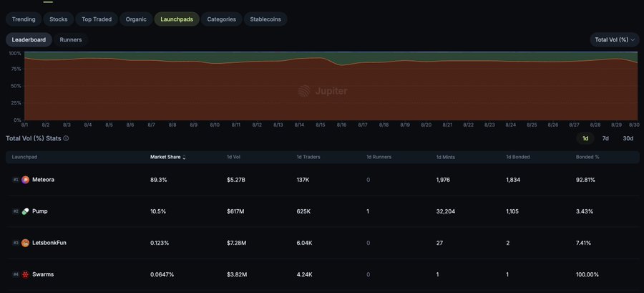Screen dimensions: 644x293
Task: Click the $3.82M volume value
Action: 237,274
